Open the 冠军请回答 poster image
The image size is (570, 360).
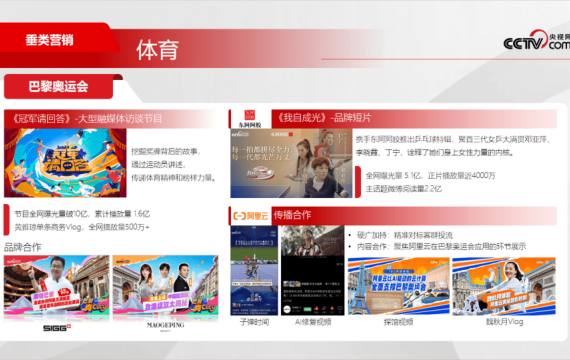click(x=65, y=163)
